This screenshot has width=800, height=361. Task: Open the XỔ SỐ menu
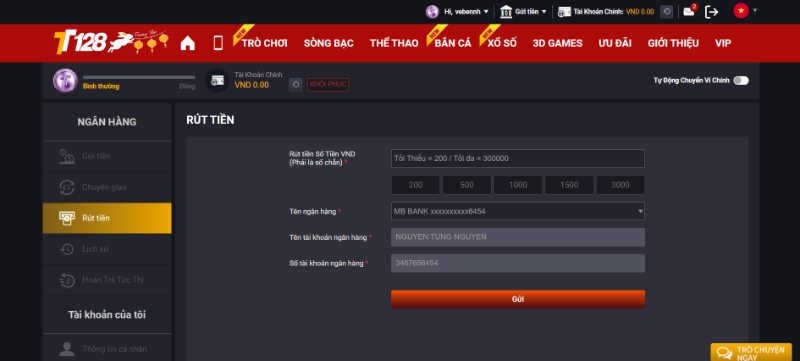[x=502, y=43]
